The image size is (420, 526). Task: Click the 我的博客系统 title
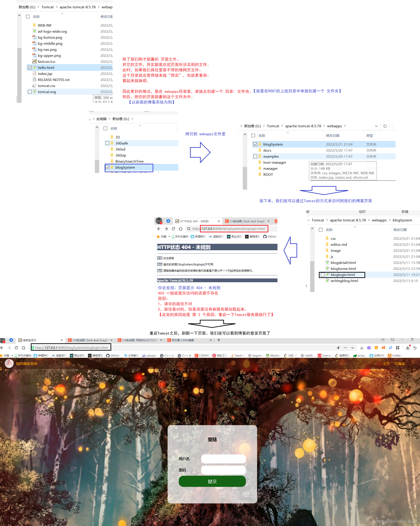coord(27,363)
